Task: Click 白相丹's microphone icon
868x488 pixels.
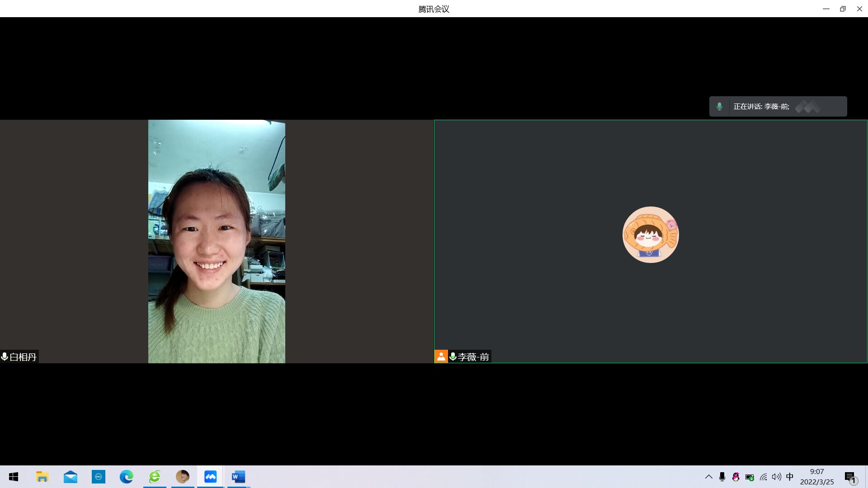Action: [x=5, y=357]
